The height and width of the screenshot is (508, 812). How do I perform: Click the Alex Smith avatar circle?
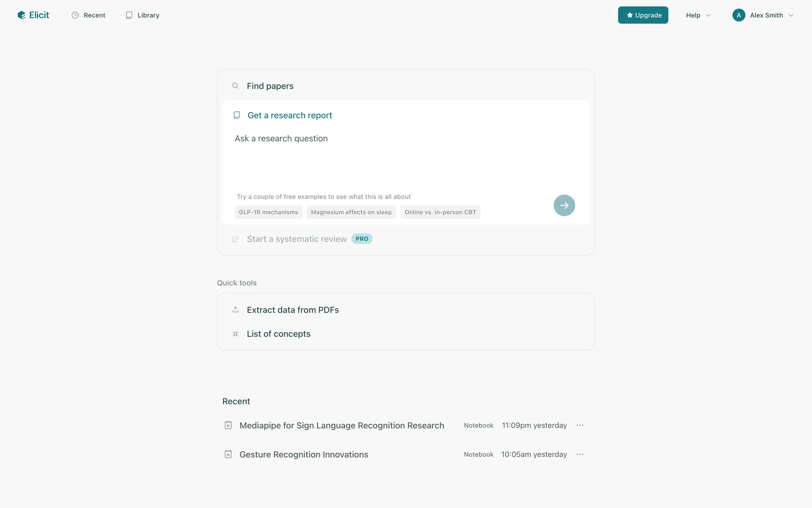coord(738,15)
